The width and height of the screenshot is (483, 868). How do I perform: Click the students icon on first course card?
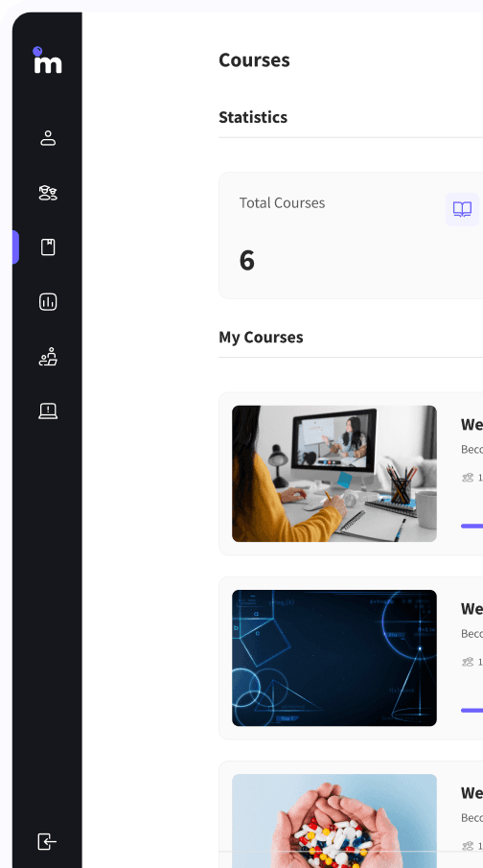coord(468,478)
